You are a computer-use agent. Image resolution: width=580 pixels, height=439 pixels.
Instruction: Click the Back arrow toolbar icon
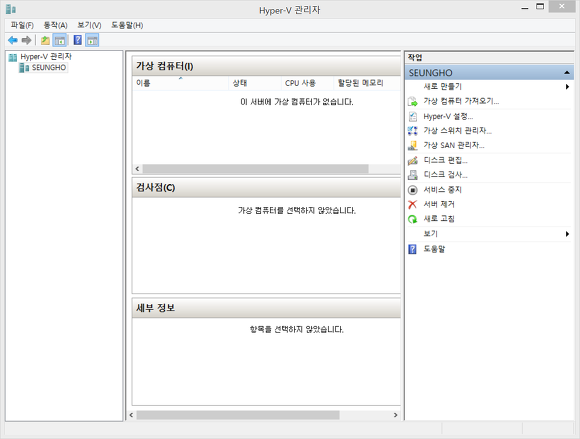[13, 40]
